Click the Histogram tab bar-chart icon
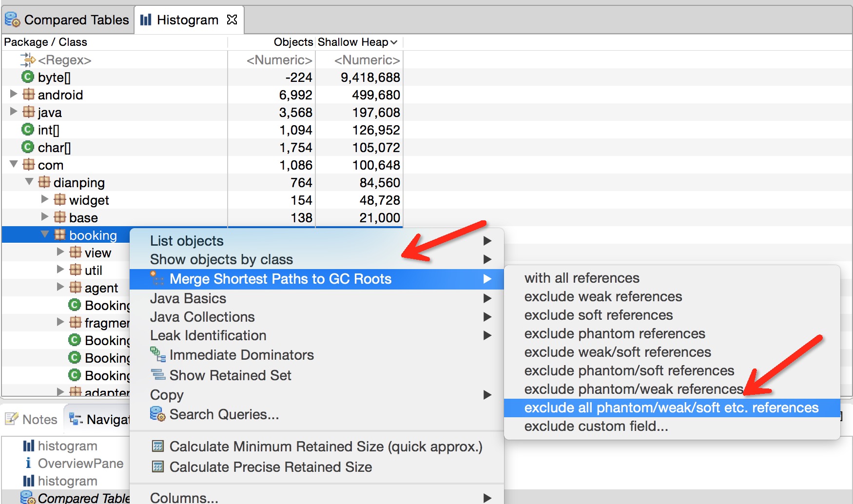The image size is (853, 504). [x=146, y=19]
